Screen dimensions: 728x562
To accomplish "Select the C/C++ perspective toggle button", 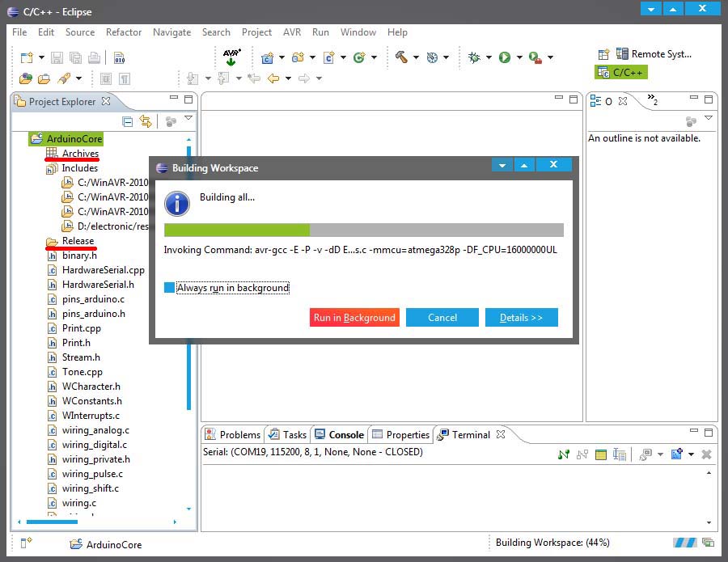I will (x=620, y=73).
